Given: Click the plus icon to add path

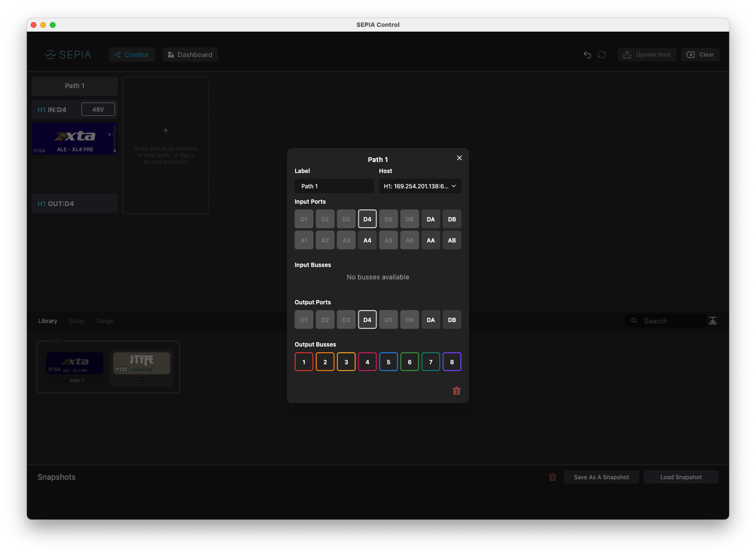Looking at the screenshot, I should [166, 130].
